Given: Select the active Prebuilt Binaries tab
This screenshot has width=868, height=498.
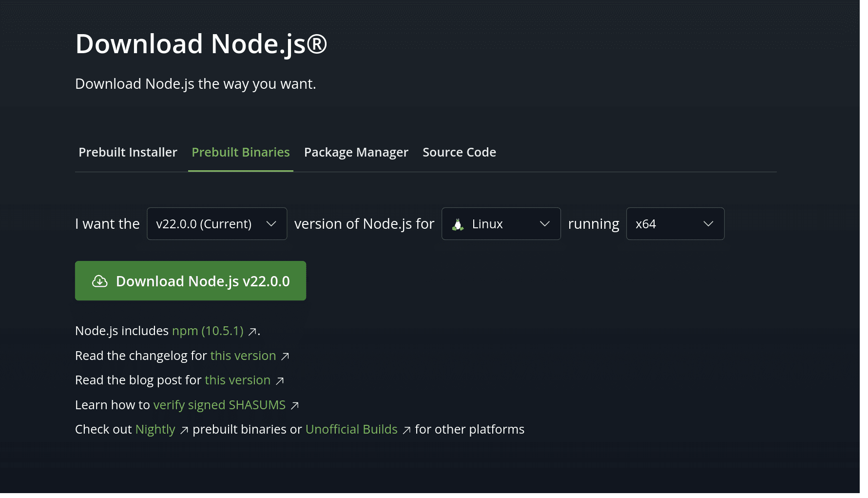Looking at the screenshot, I should 241,152.
